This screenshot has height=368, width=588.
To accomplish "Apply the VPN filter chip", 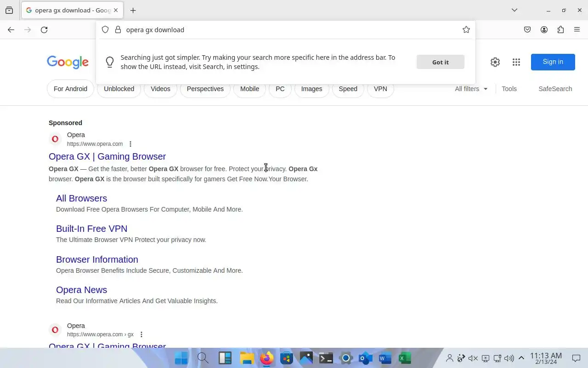I will [x=380, y=89].
